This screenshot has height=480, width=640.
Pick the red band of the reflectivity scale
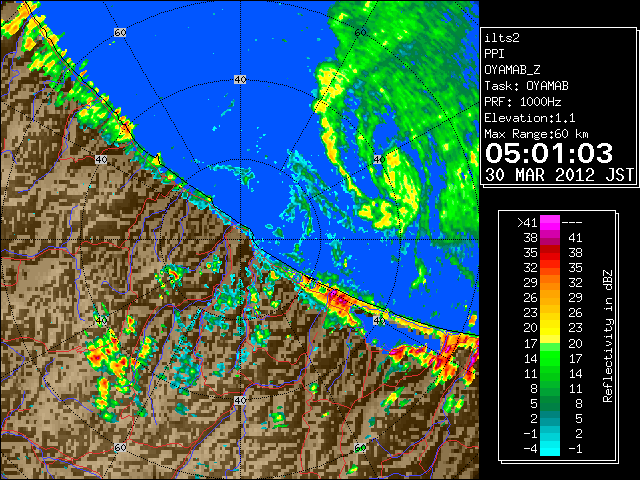(x=550, y=252)
